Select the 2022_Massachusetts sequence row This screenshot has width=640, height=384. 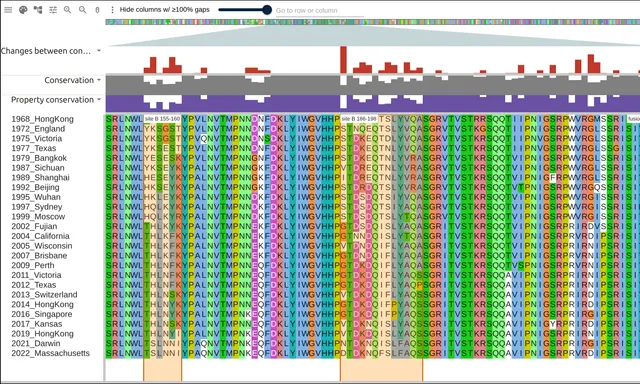click(50, 353)
